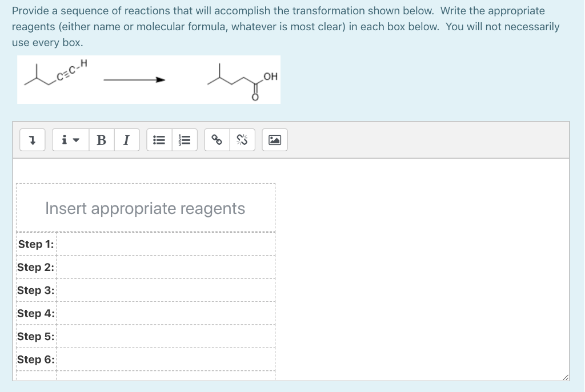585x392 pixels.
Task: Toggle italic formatting
Action: tap(126, 140)
